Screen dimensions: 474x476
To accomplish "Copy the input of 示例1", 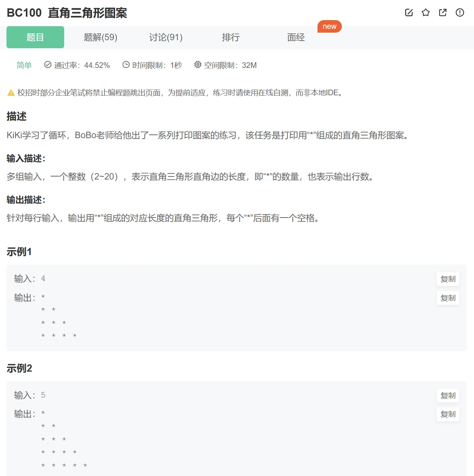I will click(448, 279).
